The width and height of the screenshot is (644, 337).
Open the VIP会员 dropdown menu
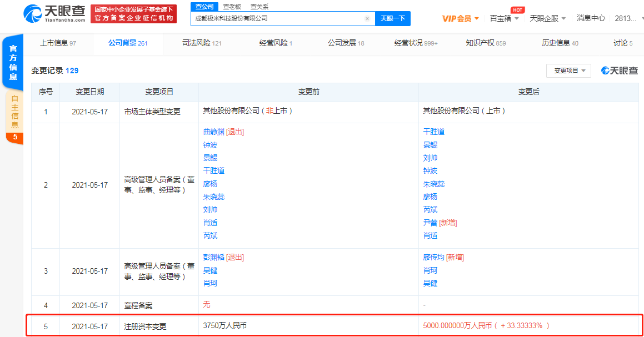pos(460,18)
